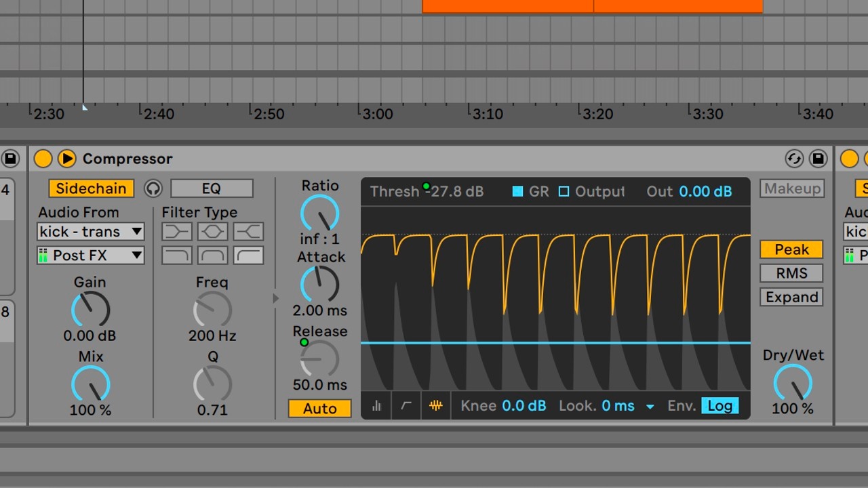868x488 pixels.
Task: Toggle the GR display checkbox
Action: coord(517,192)
